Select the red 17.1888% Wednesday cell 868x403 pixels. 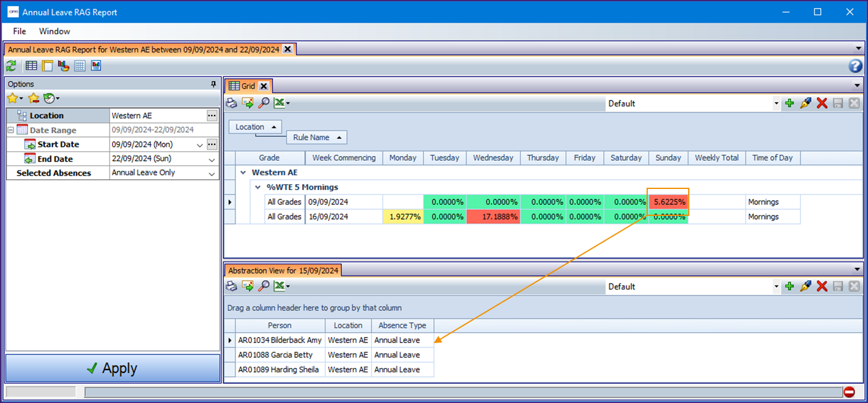tap(493, 216)
